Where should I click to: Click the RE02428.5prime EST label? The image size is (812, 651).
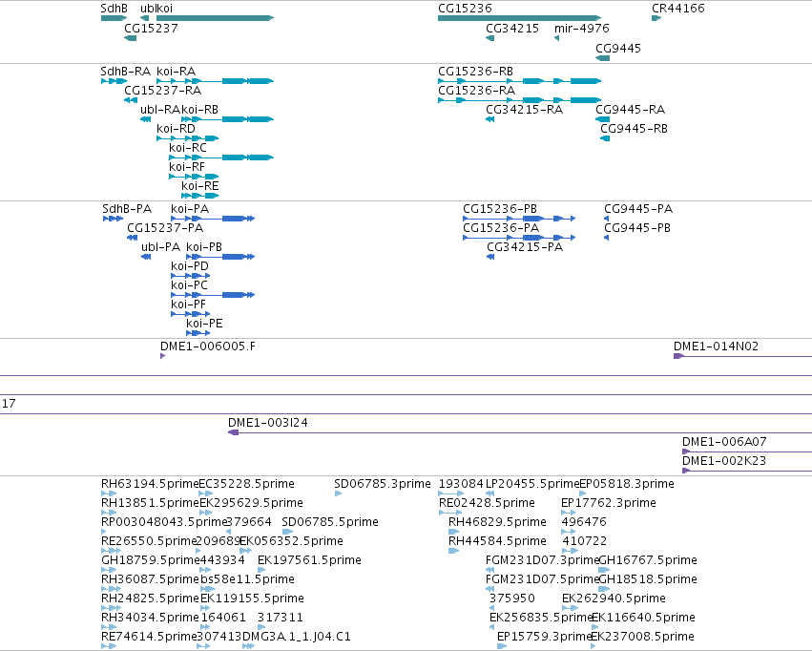click(x=487, y=503)
